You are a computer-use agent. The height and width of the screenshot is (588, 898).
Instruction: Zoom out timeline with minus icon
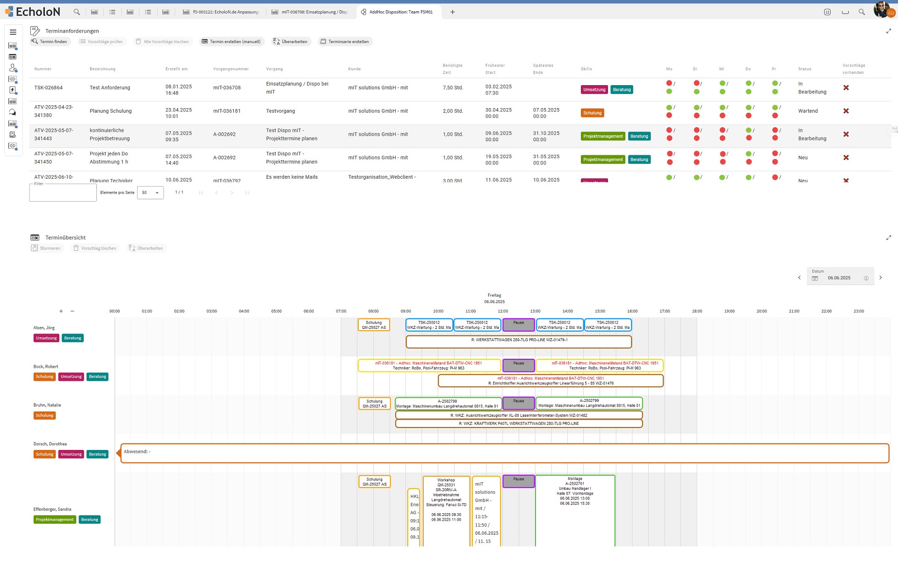pyautogui.click(x=72, y=311)
